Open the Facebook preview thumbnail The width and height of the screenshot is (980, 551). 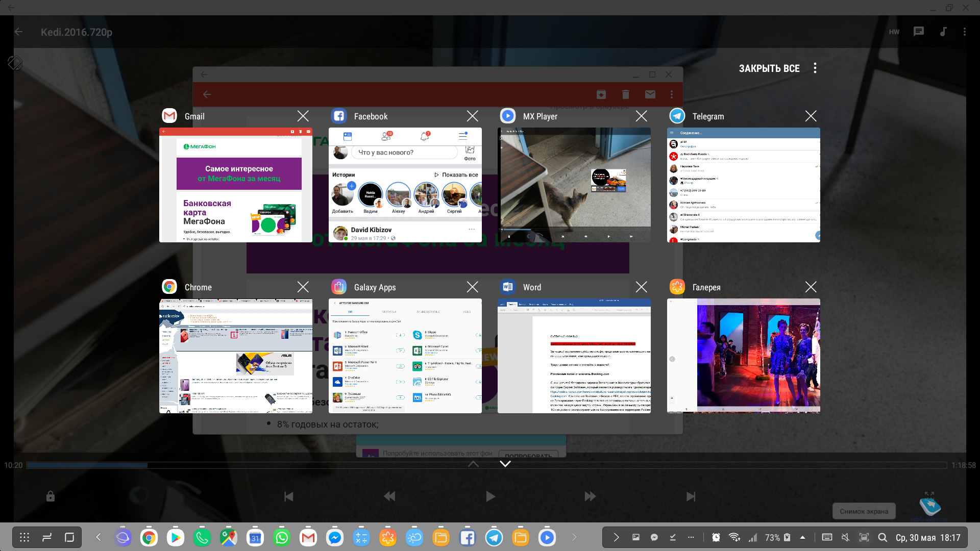point(405,185)
